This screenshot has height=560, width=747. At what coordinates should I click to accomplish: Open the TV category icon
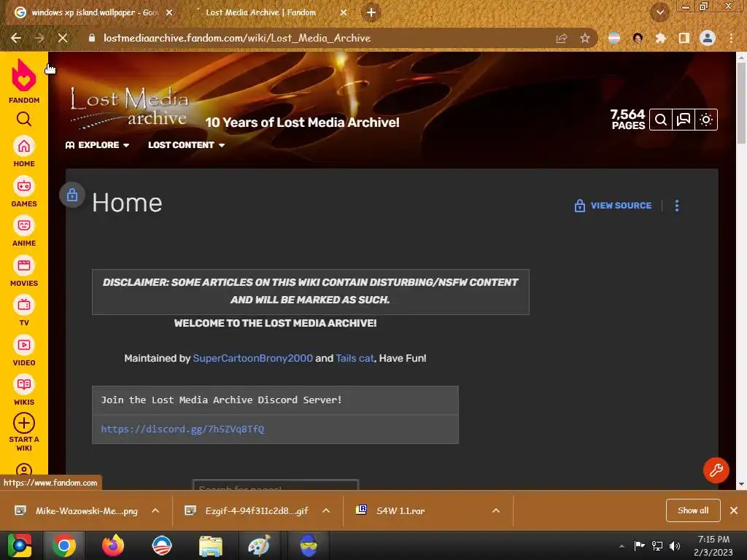pyautogui.click(x=24, y=305)
